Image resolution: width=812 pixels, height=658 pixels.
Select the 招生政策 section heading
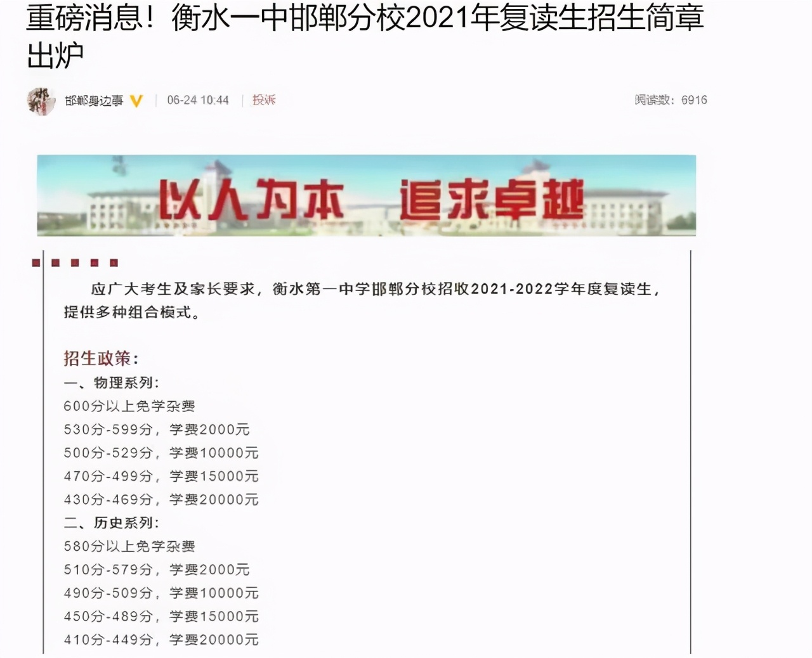(x=96, y=358)
